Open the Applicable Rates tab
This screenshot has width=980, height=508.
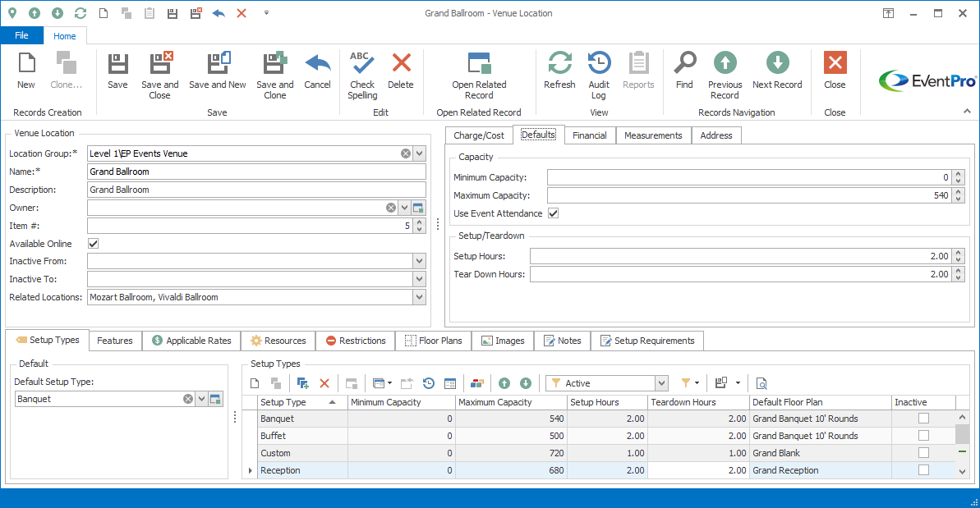coord(192,341)
